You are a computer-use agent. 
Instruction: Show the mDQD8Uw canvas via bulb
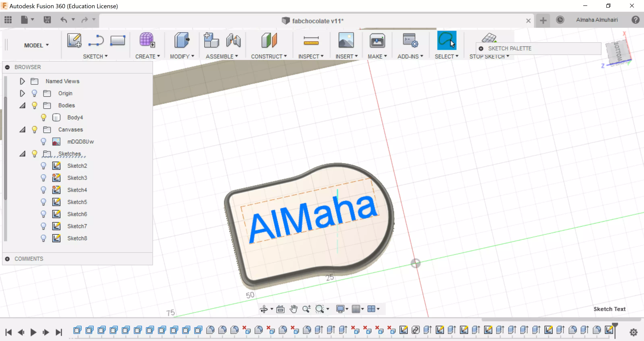(x=43, y=142)
